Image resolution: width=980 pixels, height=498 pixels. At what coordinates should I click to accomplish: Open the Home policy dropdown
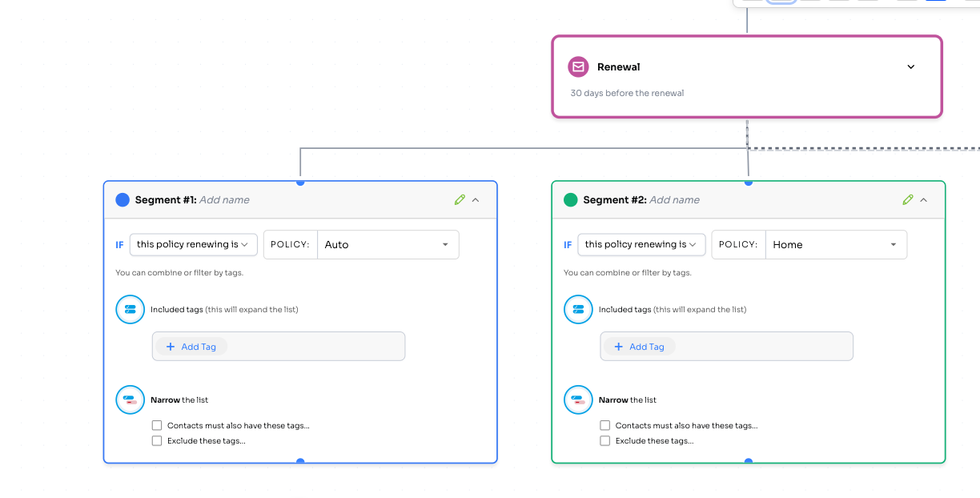837,245
